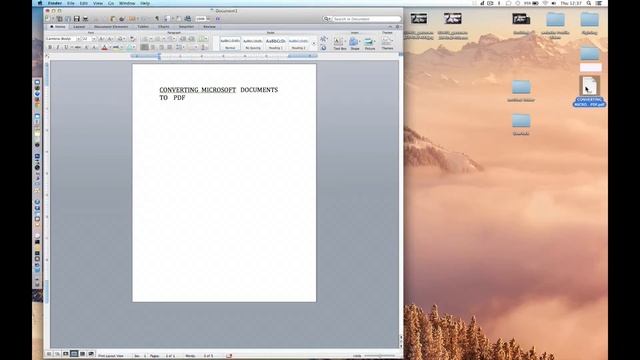The height and width of the screenshot is (360, 640).
Task: Click the Center Text alignment icon
Action: (153, 47)
